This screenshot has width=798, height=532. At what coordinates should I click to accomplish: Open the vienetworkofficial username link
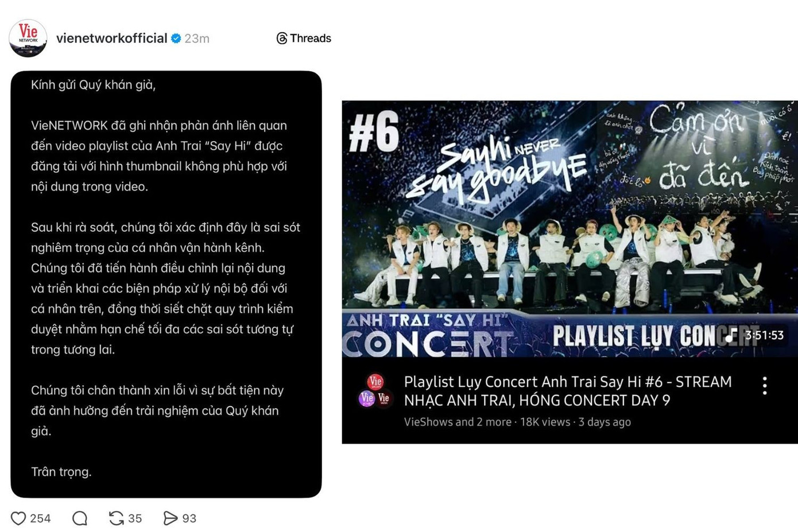[112, 38]
